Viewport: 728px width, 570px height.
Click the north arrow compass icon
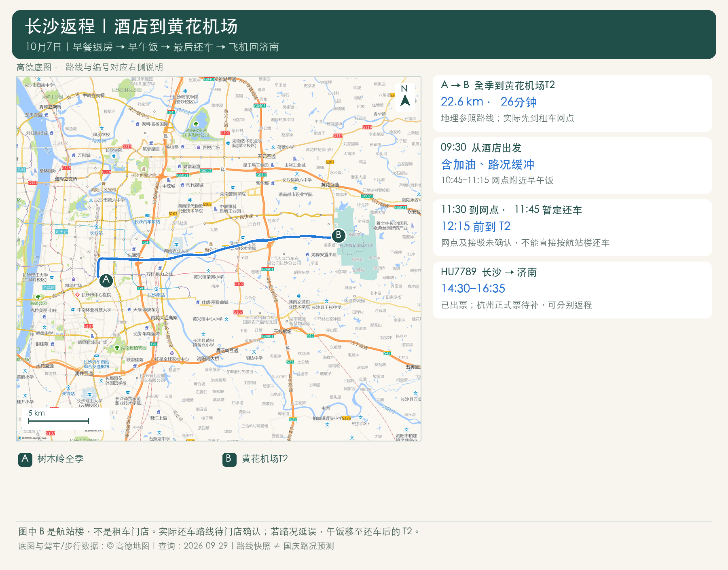pos(405,96)
